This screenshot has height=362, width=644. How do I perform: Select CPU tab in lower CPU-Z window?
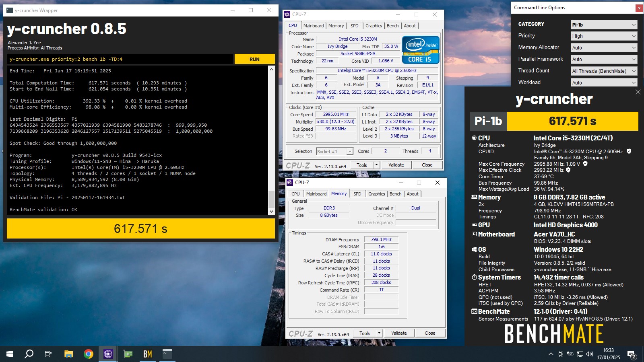(x=295, y=194)
